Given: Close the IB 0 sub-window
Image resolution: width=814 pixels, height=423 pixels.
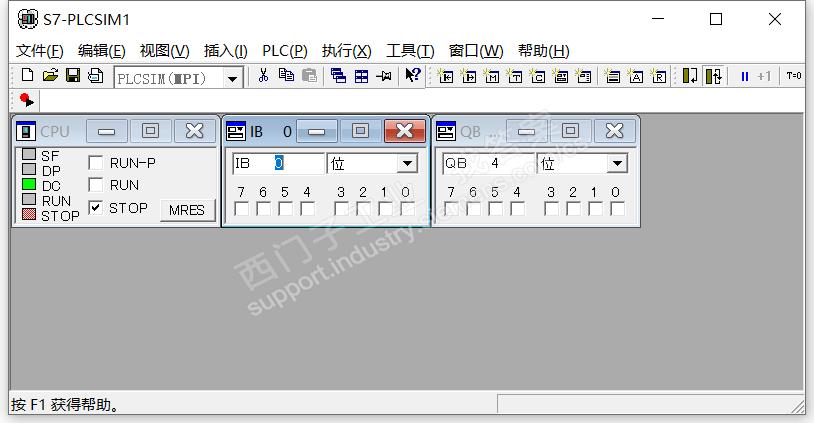Looking at the screenshot, I should coord(404,131).
